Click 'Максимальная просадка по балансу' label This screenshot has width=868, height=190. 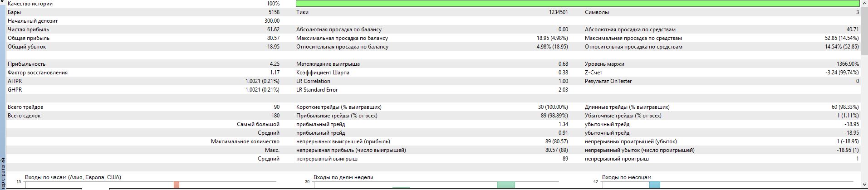[x=342, y=38]
